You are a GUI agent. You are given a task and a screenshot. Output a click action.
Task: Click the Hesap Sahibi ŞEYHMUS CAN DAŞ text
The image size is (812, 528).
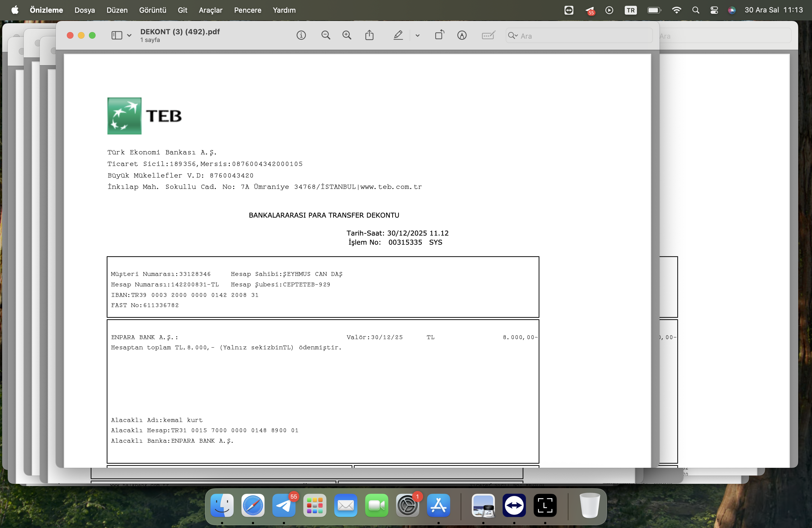(x=287, y=274)
